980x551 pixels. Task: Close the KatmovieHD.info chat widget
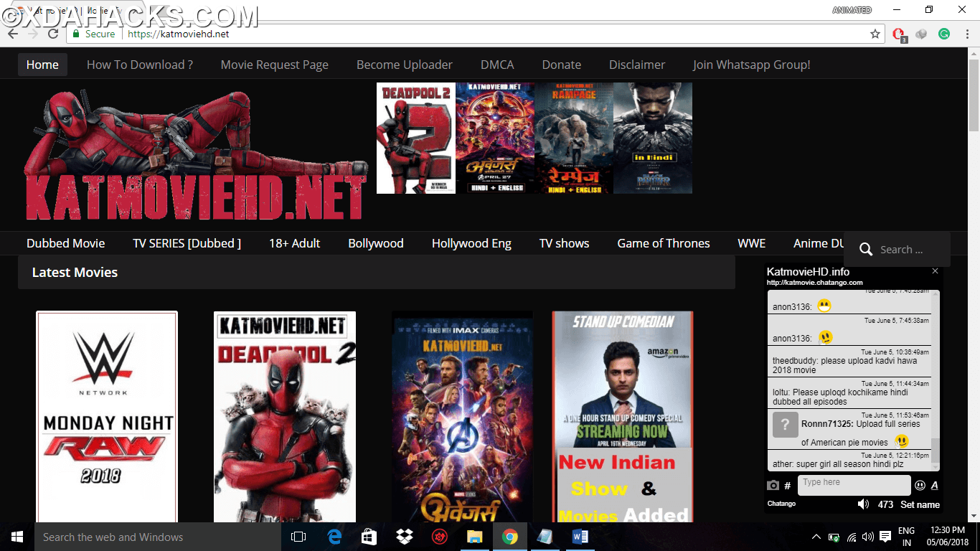[935, 271]
